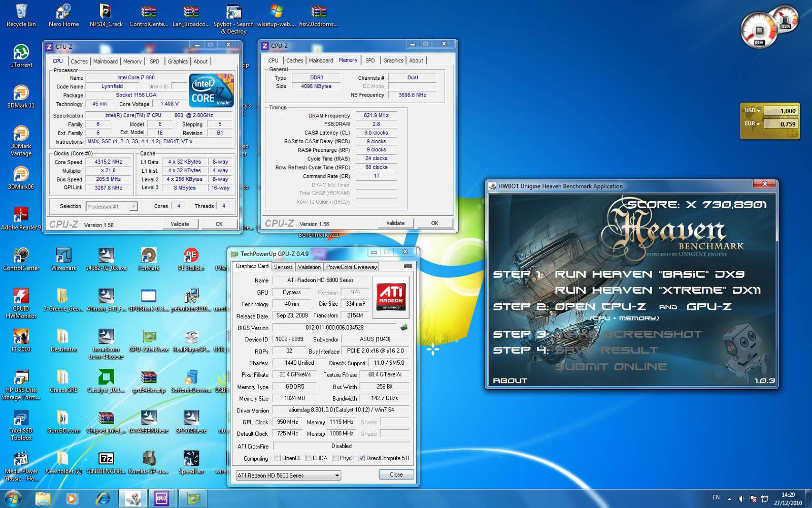
Task: Launch 3DMark06 desktop shortcut
Action: (21, 178)
